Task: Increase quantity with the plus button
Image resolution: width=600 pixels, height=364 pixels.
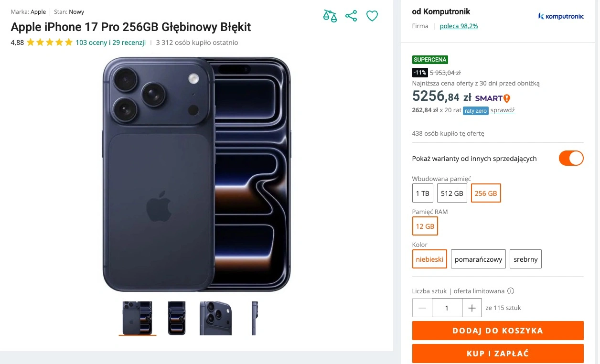Action: 472,308
